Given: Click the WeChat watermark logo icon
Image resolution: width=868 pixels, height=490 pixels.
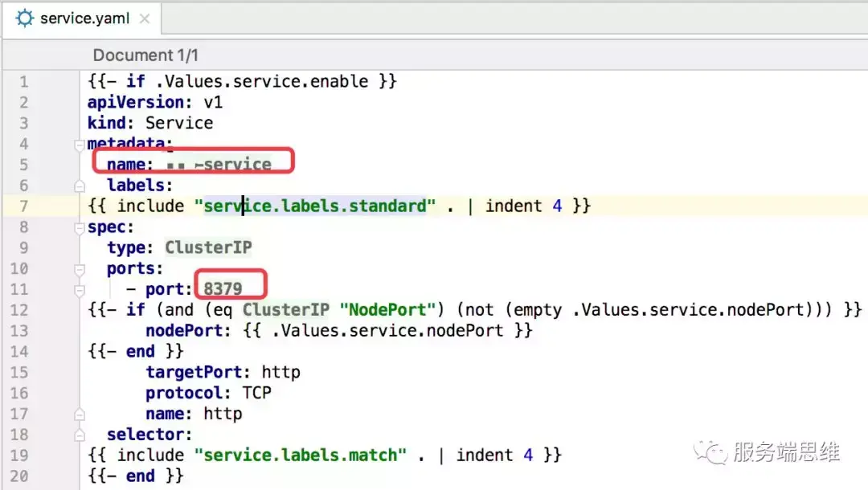Looking at the screenshot, I should click(710, 451).
